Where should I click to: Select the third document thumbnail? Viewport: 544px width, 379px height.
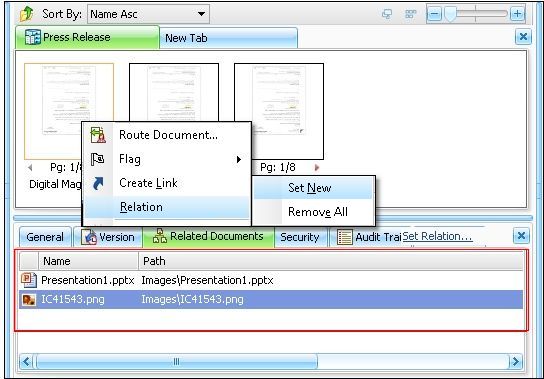[x=279, y=111]
